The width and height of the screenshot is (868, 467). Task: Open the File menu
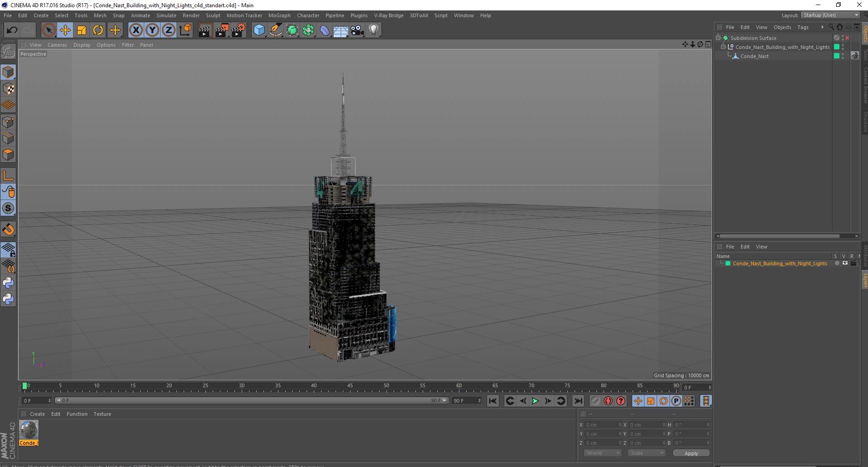point(8,15)
